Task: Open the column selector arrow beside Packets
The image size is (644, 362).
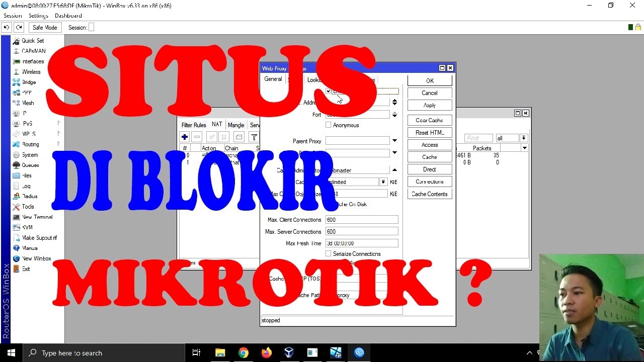Action: 524,148
